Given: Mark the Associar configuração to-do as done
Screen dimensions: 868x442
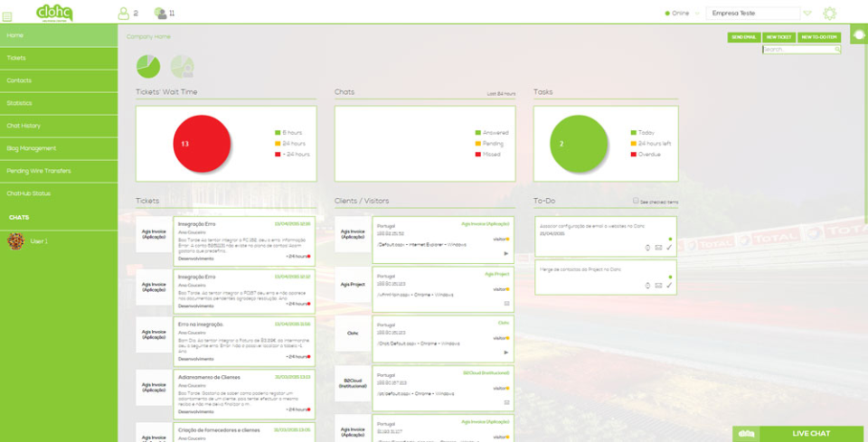Looking at the screenshot, I should point(669,248).
